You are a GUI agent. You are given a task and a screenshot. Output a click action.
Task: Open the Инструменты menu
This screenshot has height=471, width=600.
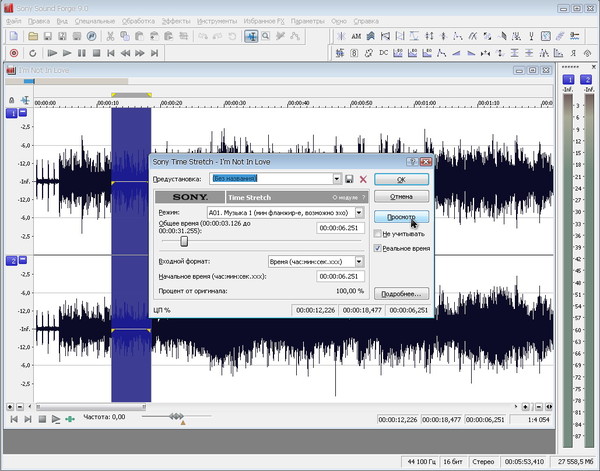click(x=217, y=21)
